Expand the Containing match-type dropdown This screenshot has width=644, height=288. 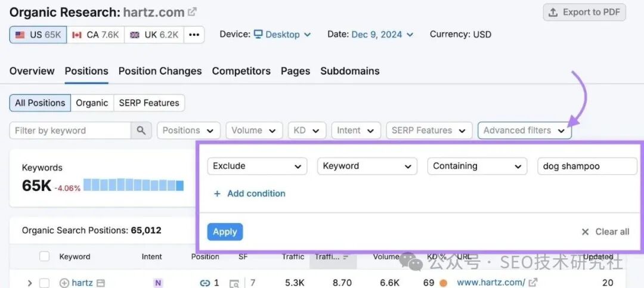[x=477, y=166]
